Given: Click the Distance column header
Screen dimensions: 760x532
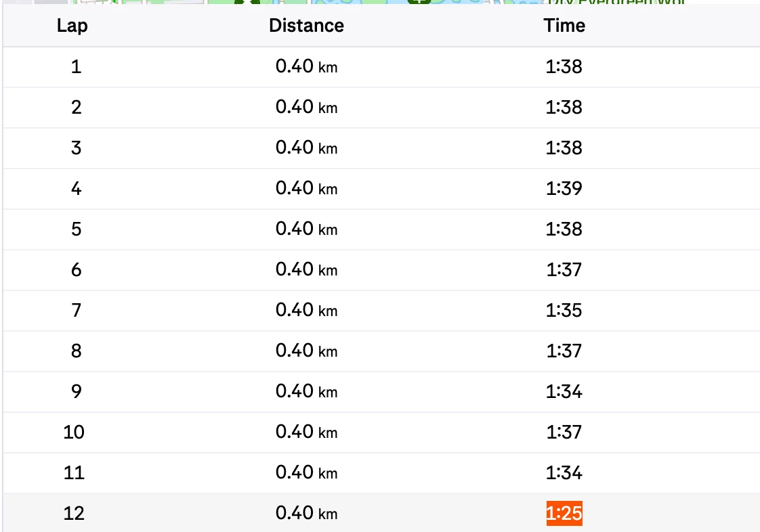Looking at the screenshot, I should (x=306, y=26).
